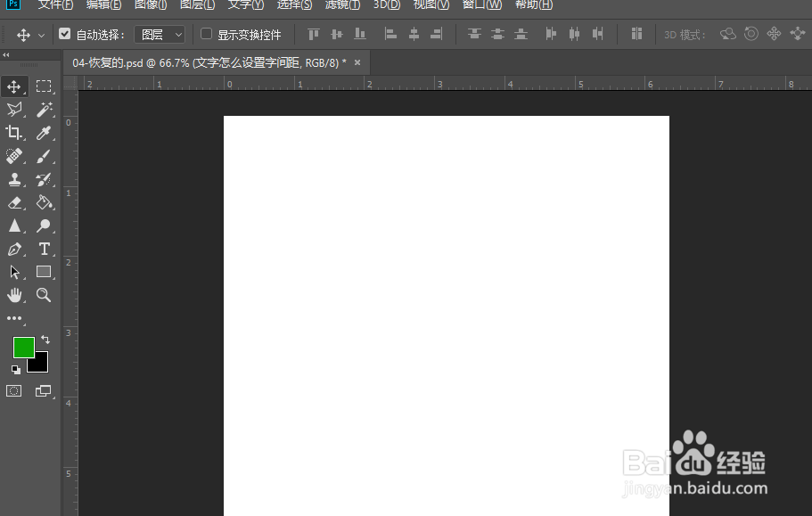Align top edges of layers
Screen dimensions: 812x516
click(314, 34)
